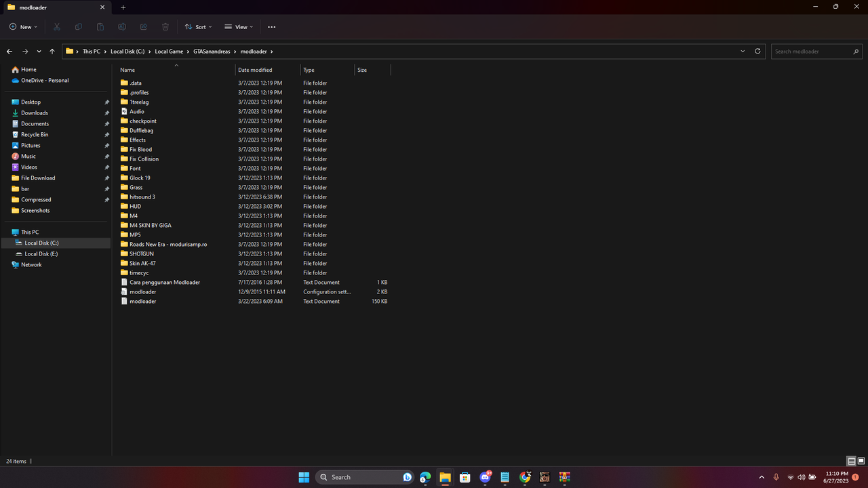The image size is (868, 488).
Task: Click the taskbar Search box
Action: [x=365, y=477]
